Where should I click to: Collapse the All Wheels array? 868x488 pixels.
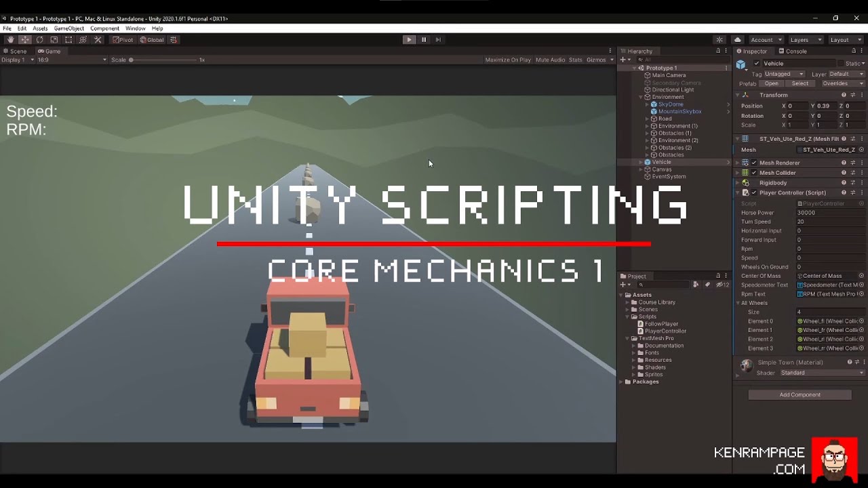738,303
